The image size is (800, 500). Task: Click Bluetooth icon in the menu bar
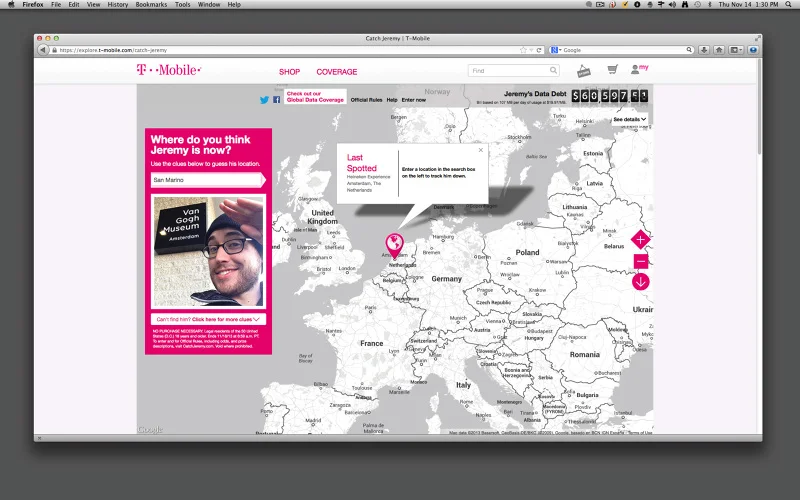click(710, 5)
